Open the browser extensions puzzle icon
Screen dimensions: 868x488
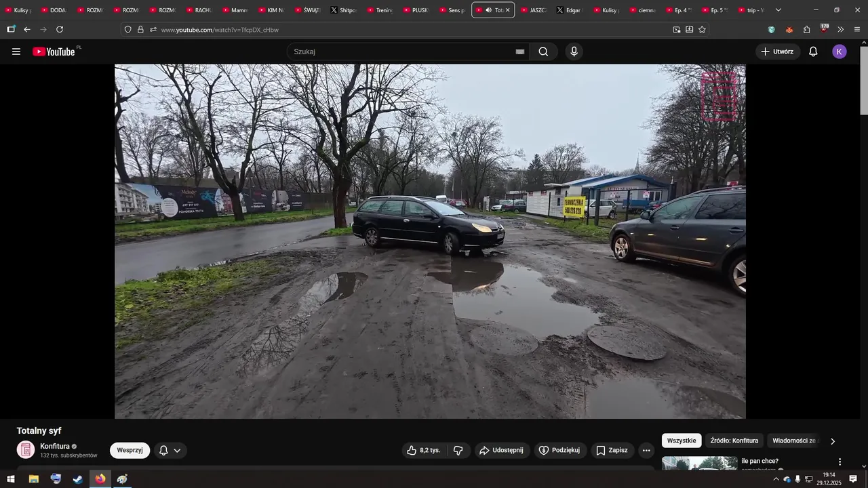806,29
